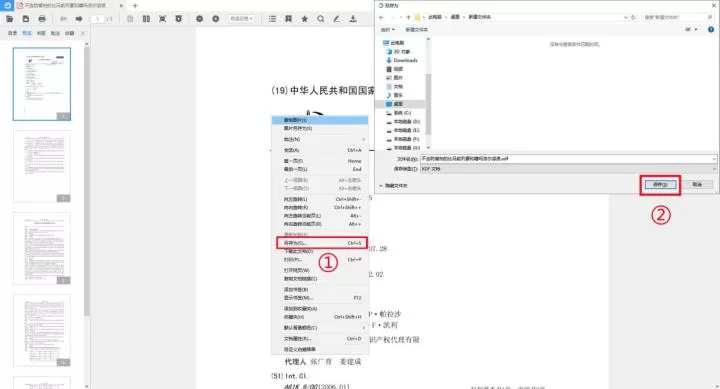This screenshot has height=389, width=720.
Task: Expand the file type combo box
Action: coord(568,169)
